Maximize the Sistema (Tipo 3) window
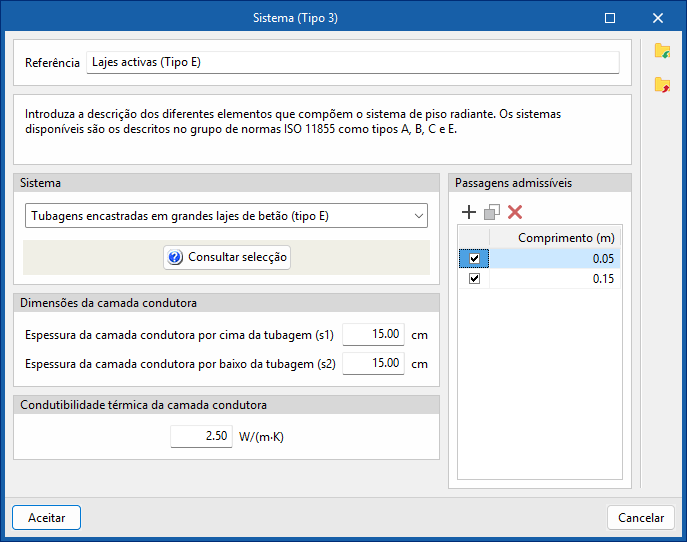The image size is (687, 542). 610,18
